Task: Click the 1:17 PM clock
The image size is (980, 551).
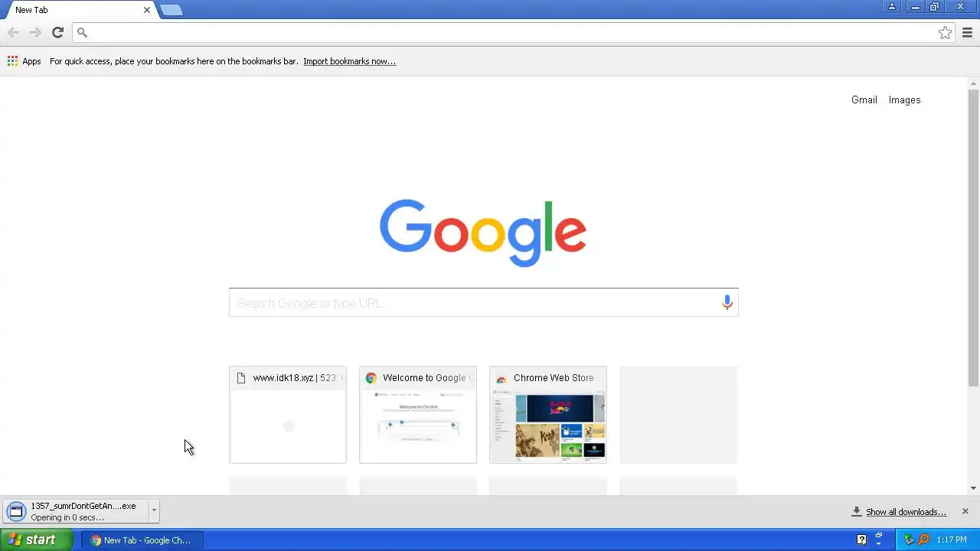Action: point(952,540)
